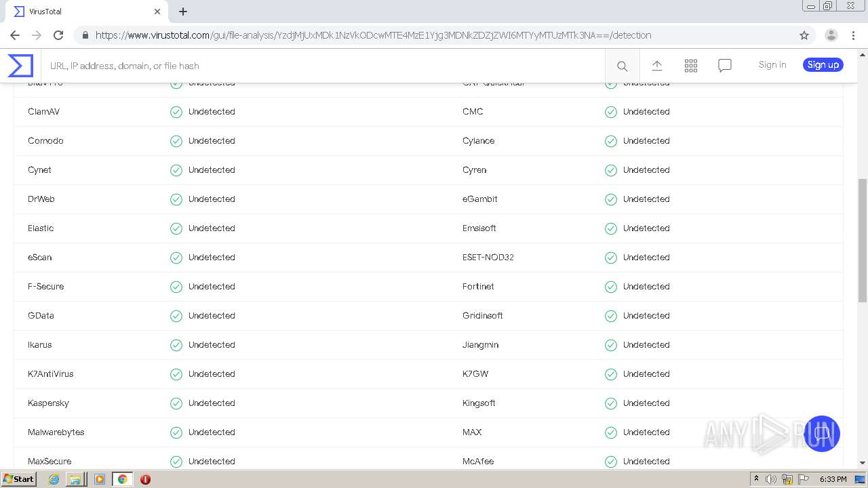Click the clock showing 6:33 PM
The width and height of the screenshot is (868, 488).
tap(833, 479)
